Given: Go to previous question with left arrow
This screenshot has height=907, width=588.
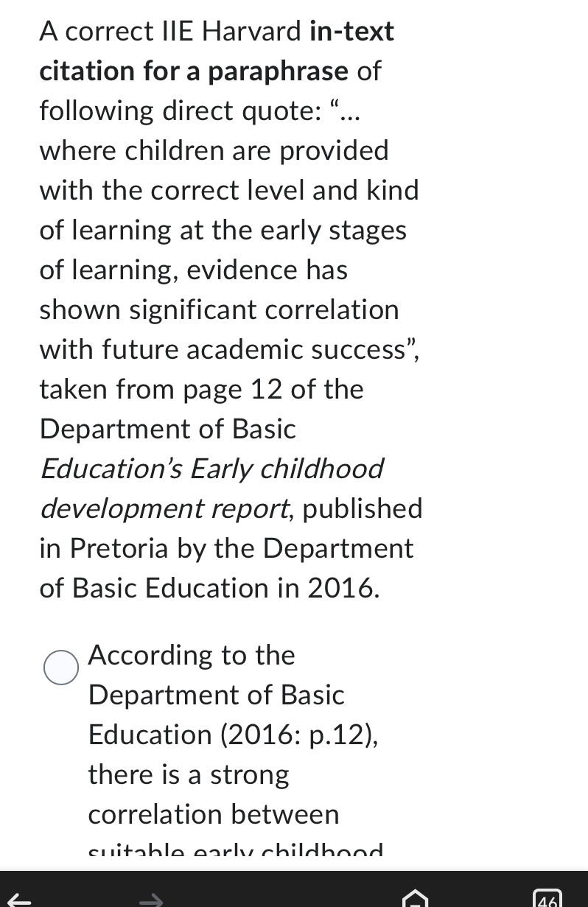Looking at the screenshot, I should point(20,900).
